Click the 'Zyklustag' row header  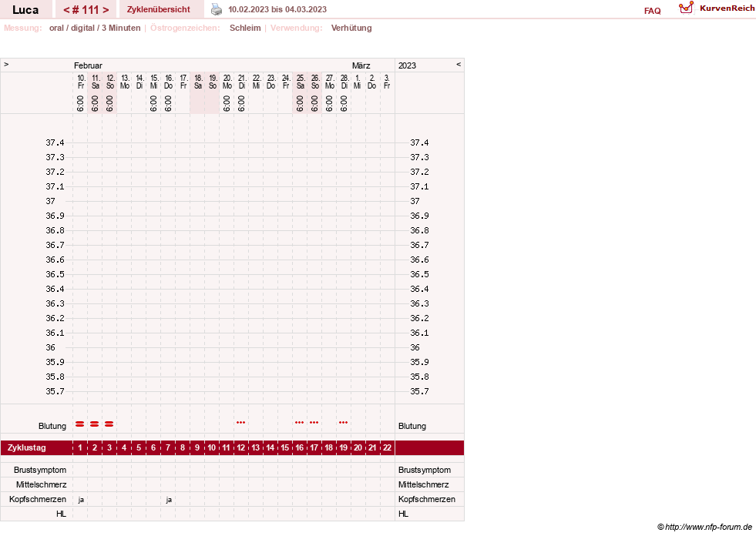pos(26,447)
